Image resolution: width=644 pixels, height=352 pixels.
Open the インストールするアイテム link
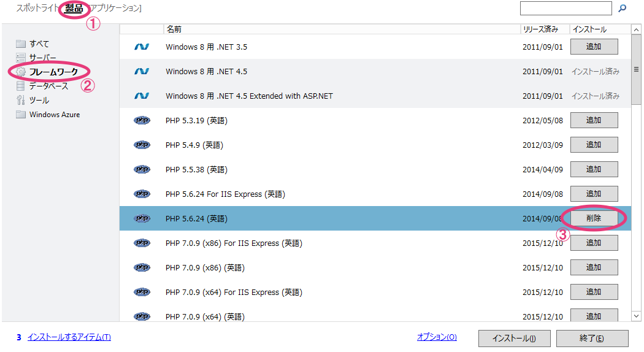tap(69, 337)
